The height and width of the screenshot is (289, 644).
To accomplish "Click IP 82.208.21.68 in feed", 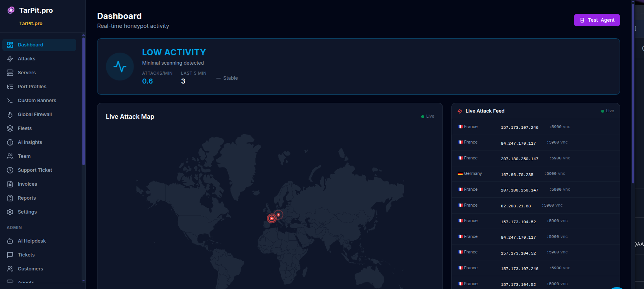I will point(516,206).
